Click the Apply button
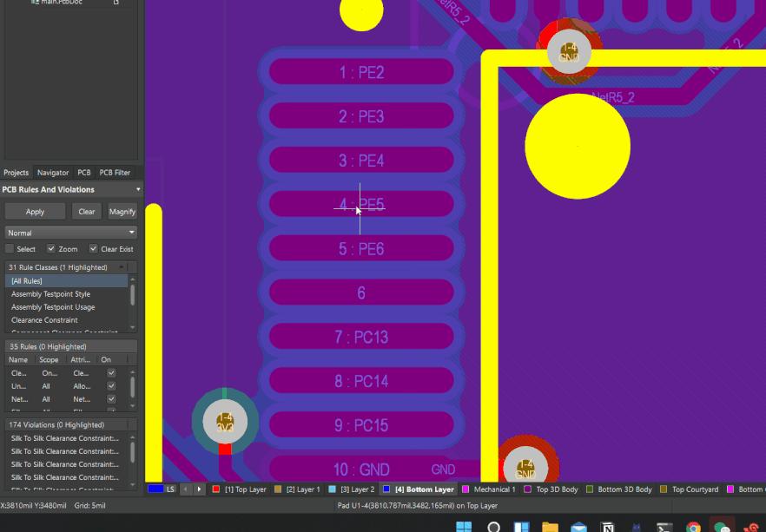Screen dimensions: 766x532 tap(35, 212)
